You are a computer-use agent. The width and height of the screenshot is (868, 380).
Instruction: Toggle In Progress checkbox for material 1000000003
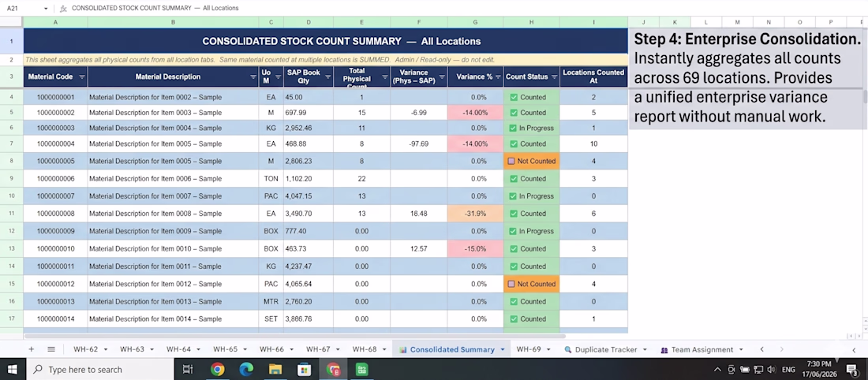(x=514, y=129)
